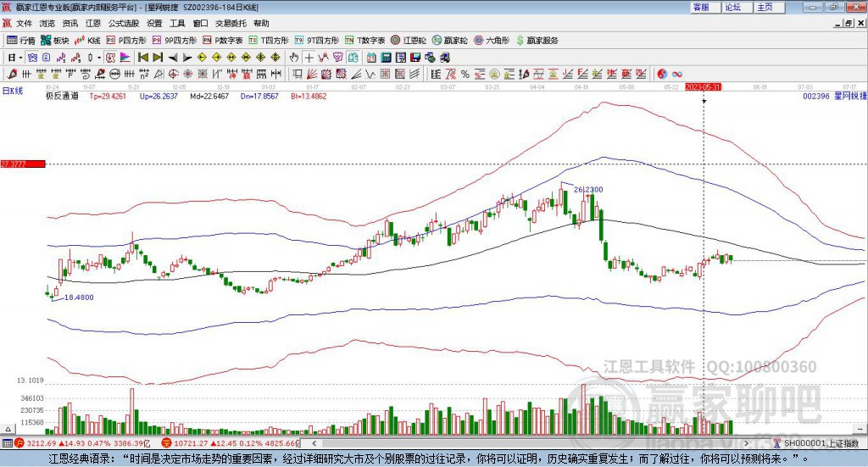Open the 浏览 menu
The height and width of the screenshot is (467, 868).
(x=47, y=23)
